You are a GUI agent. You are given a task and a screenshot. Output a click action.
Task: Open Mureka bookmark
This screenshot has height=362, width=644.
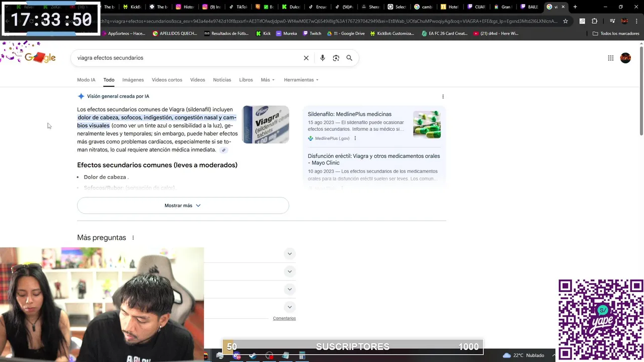(287, 33)
